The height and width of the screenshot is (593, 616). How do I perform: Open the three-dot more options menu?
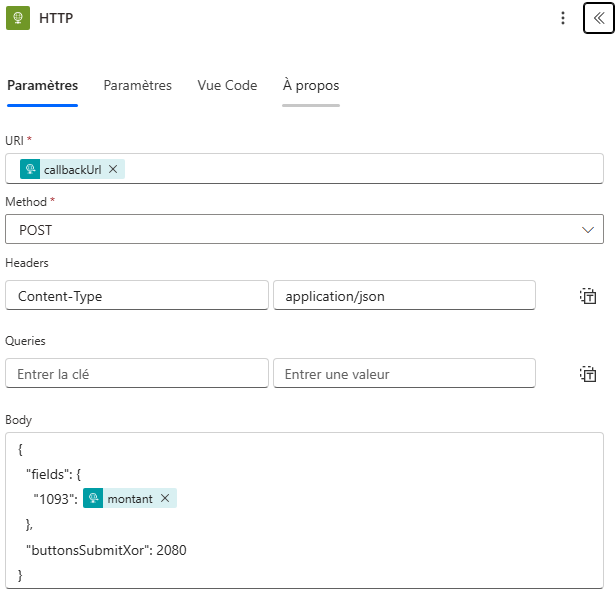(563, 19)
